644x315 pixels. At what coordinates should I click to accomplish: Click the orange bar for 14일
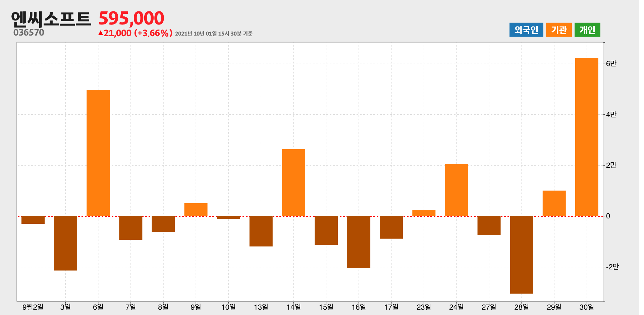coord(293,182)
